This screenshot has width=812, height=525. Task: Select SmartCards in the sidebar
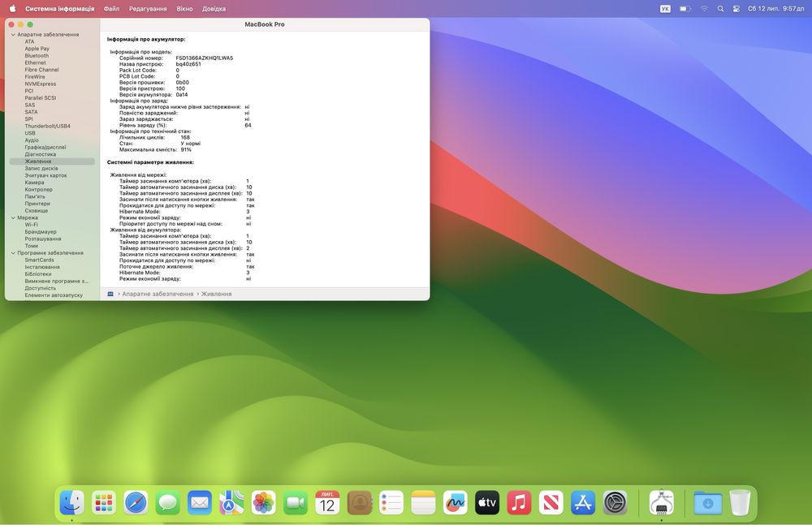(39, 260)
